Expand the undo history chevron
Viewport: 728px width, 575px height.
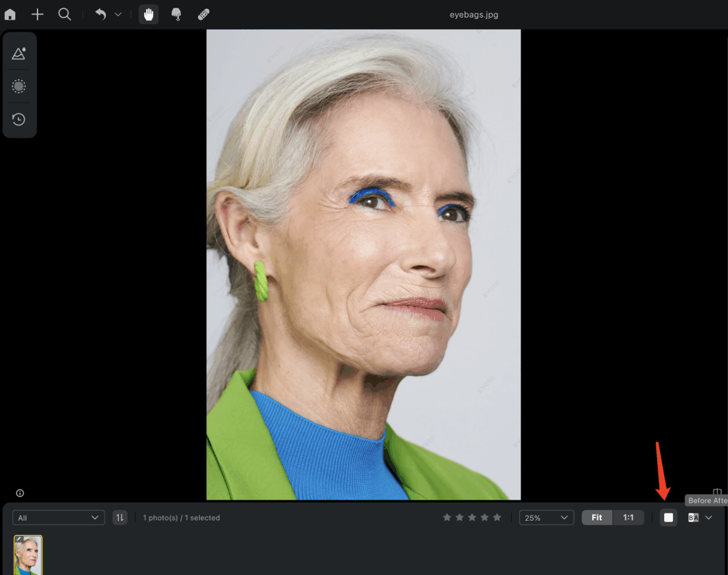[118, 15]
